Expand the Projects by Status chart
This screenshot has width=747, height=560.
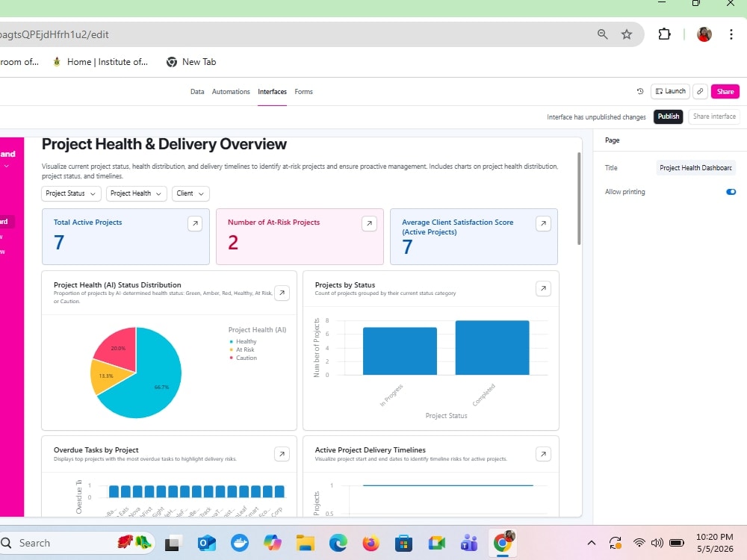[543, 288]
